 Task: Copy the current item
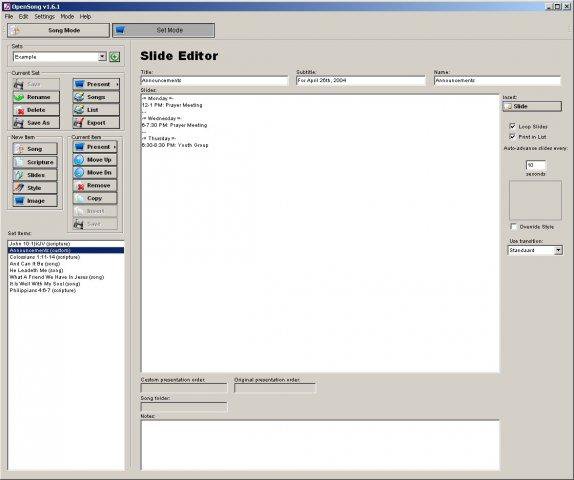95,198
